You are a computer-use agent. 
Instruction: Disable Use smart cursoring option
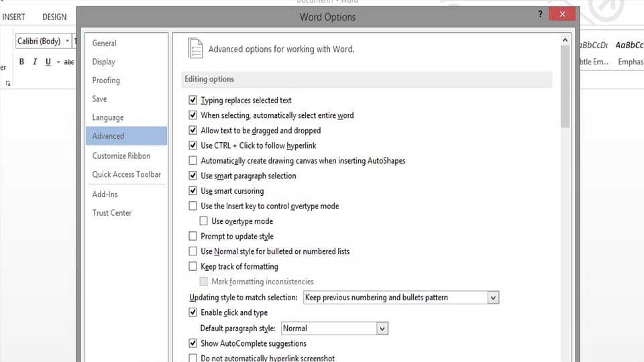[x=193, y=191]
